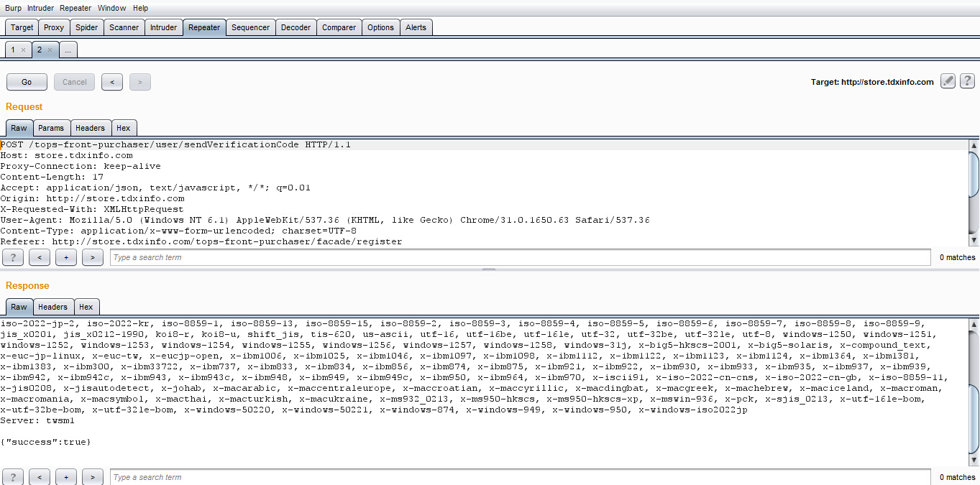Edit target with the pencil icon
Image resolution: width=980 pixels, height=485 pixels.
click(x=948, y=81)
